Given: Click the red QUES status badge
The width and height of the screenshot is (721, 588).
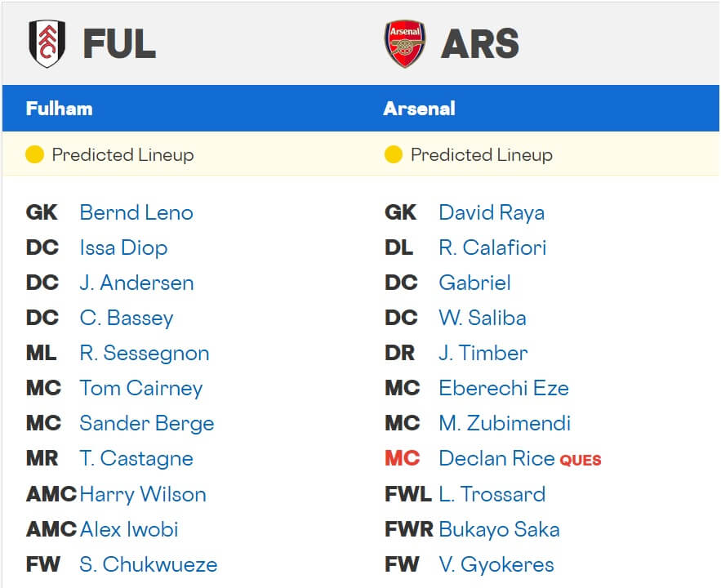Looking at the screenshot, I should point(581,460).
